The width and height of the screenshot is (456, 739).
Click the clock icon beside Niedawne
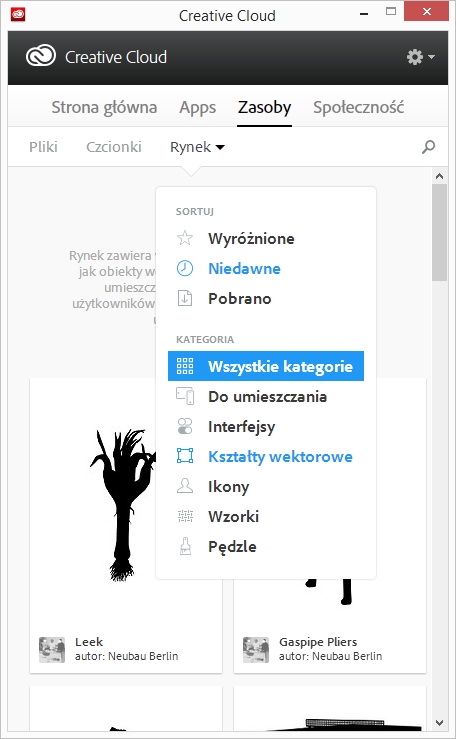(185, 268)
